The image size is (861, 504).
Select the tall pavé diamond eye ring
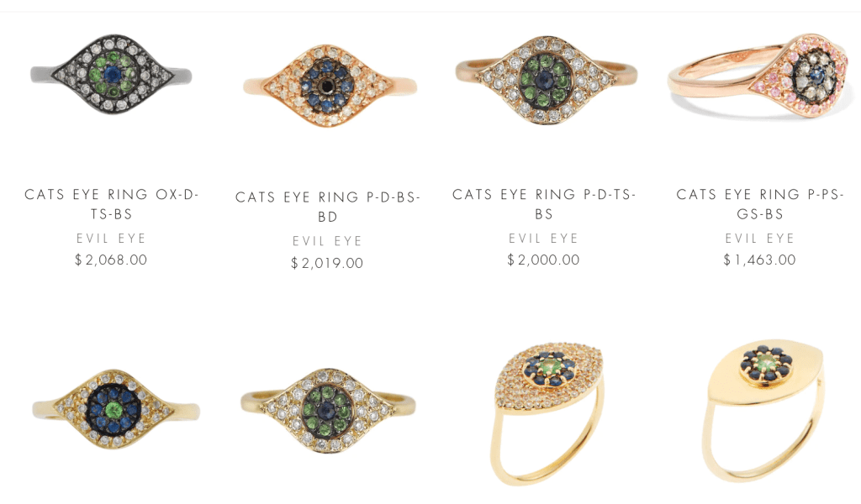click(547, 413)
